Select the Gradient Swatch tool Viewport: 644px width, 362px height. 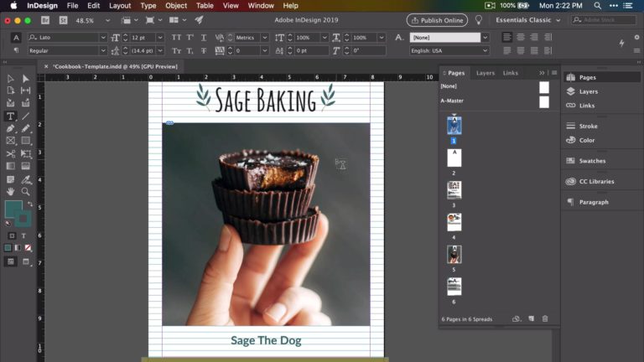(x=10, y=166)
